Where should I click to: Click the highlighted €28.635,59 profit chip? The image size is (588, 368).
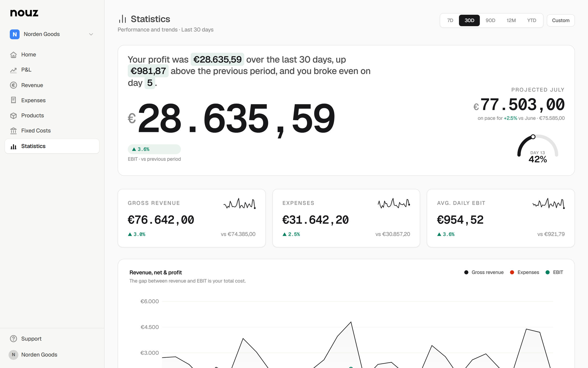[217, 59]
